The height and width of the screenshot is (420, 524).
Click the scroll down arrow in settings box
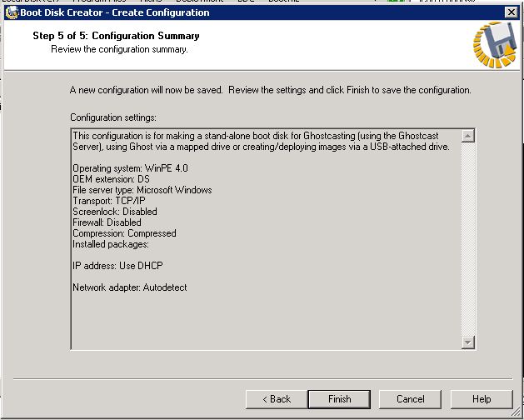point(468,342)
